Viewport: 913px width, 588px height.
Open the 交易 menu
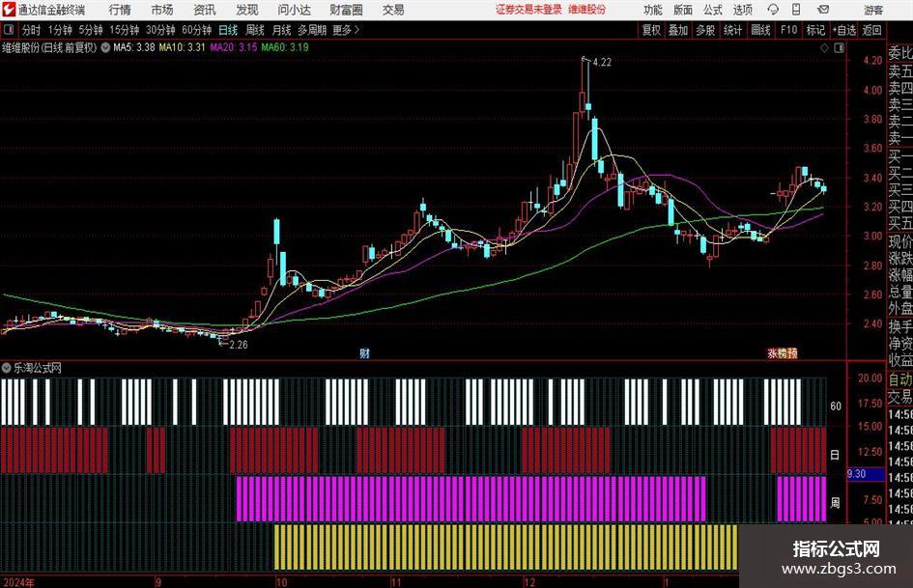coord(393,10)
